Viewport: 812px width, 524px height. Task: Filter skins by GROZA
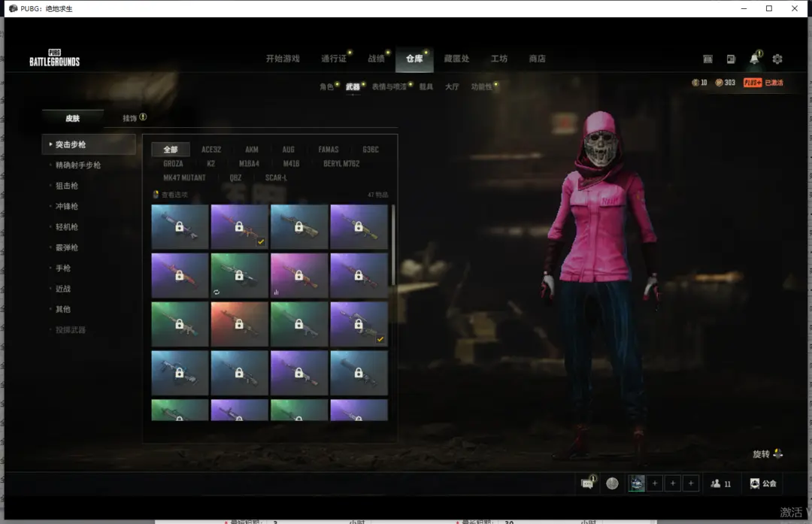173,164
